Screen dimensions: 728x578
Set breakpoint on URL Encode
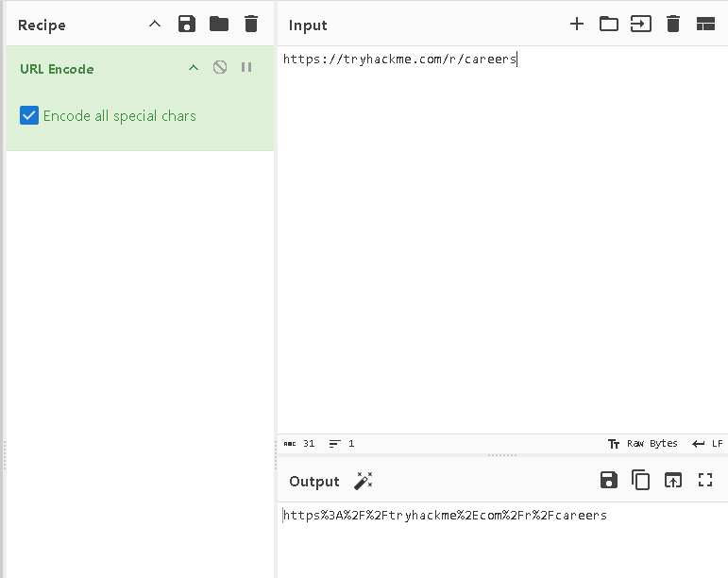(x=246, y=67)
